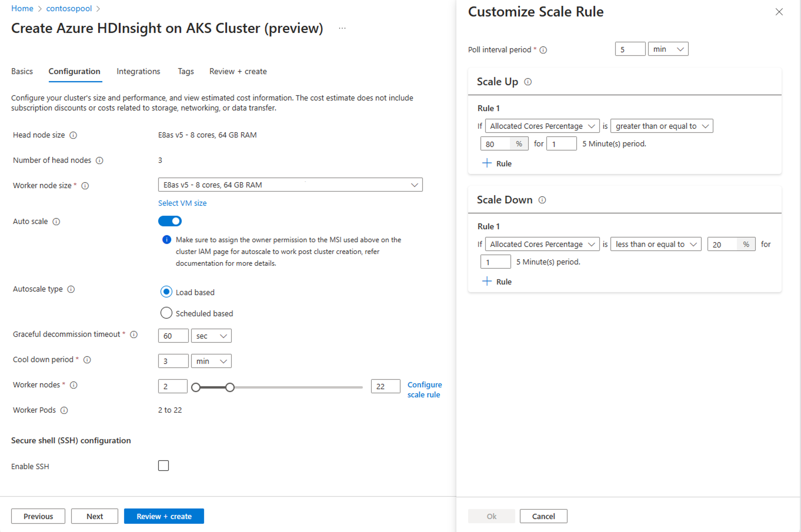Click the Configure scale rule link
801x532 pixels.
point(424,389)
